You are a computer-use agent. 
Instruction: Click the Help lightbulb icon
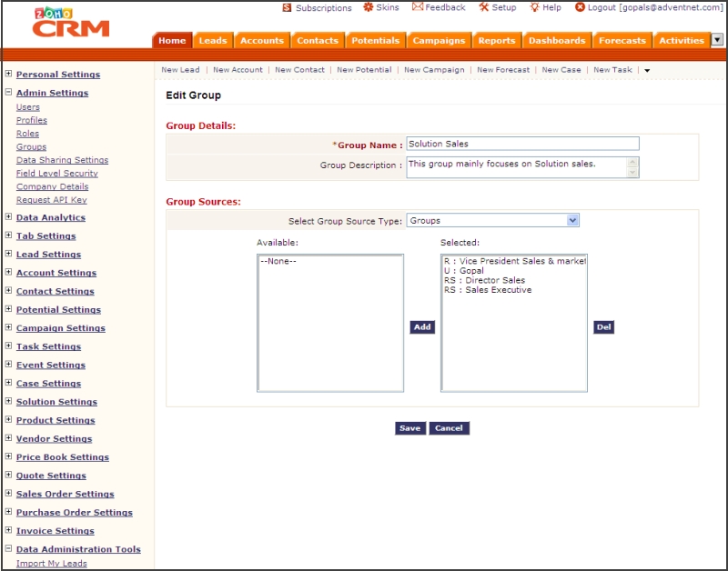coord(535,7)
